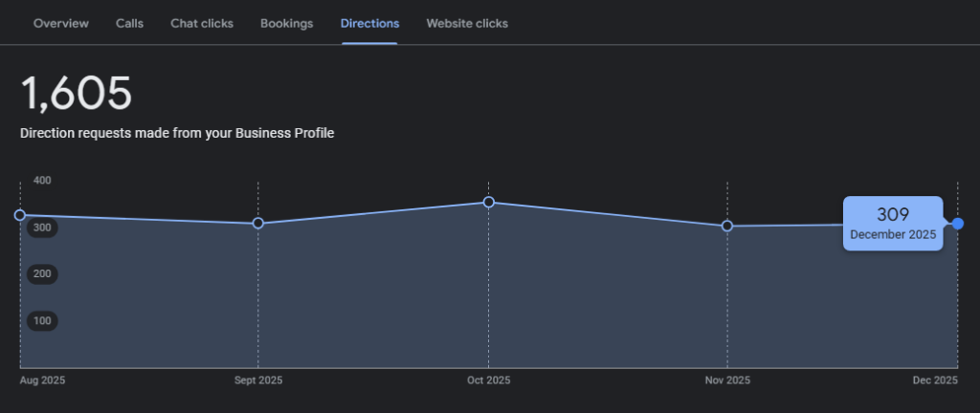This screenshot has width=980, height=413.
Task: Click the 1,605 total directions number
Action: coord(77,94)
